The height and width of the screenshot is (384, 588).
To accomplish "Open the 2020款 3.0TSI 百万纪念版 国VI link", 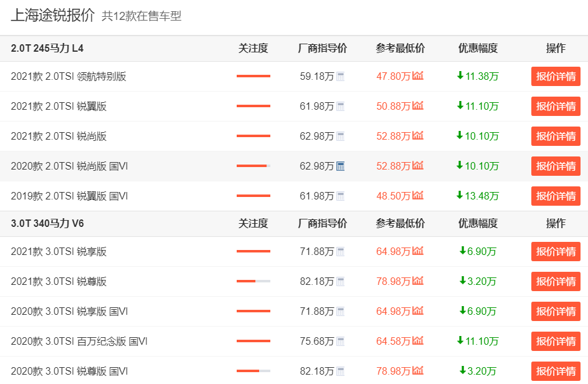I will click(x=79, y=342).
